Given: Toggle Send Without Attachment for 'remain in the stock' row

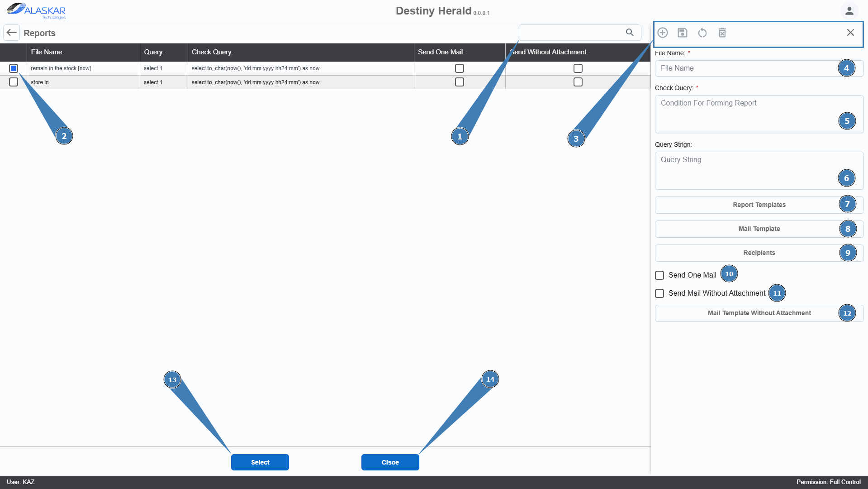Looking at the screenshot, I should (x=578, y=68).
